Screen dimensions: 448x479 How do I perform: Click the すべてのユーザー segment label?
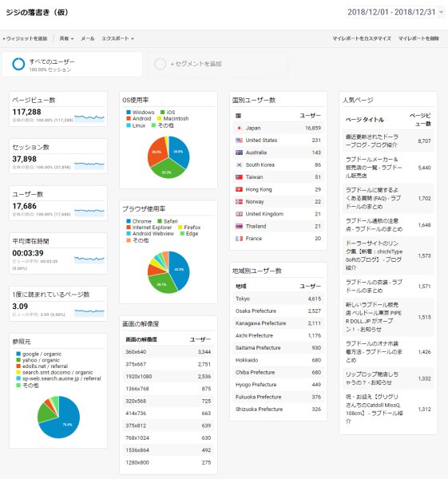tap(52, 61)
